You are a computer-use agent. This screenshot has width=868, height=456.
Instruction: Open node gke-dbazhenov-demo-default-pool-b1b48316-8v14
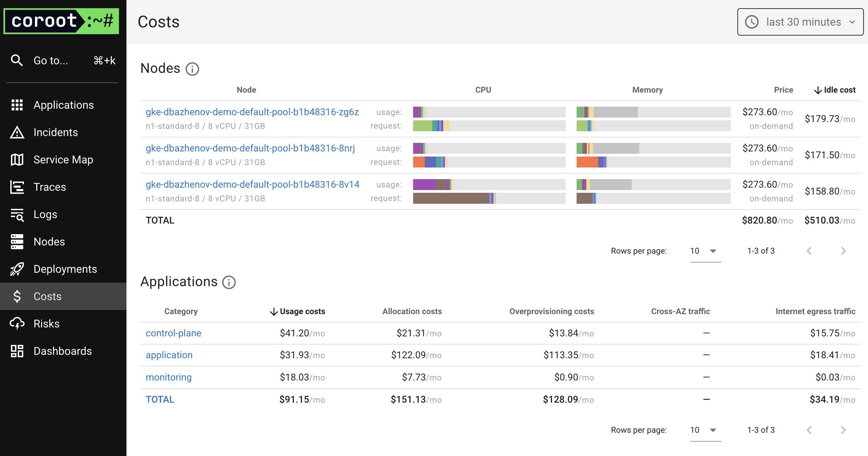coord(252,185)
